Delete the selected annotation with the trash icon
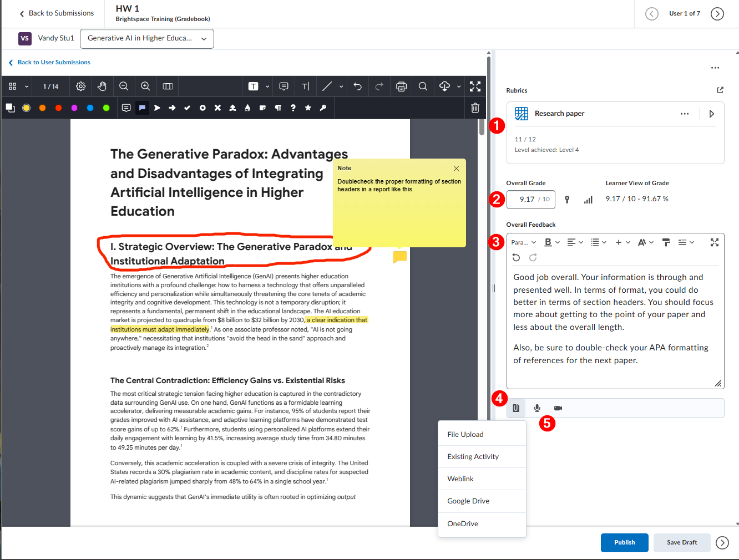This screenshot has height=560, width=739. point(475,108)
